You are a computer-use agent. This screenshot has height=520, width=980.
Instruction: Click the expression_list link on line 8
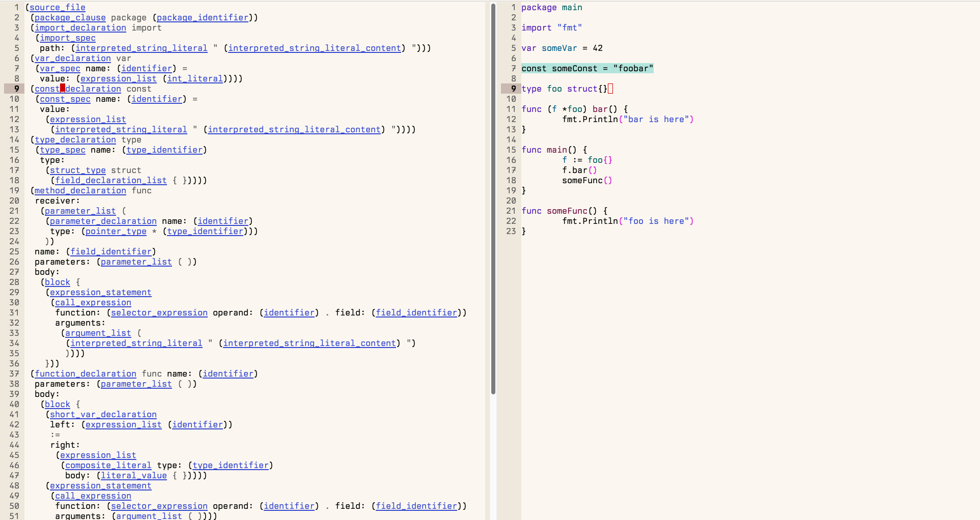tap(119, 79)
